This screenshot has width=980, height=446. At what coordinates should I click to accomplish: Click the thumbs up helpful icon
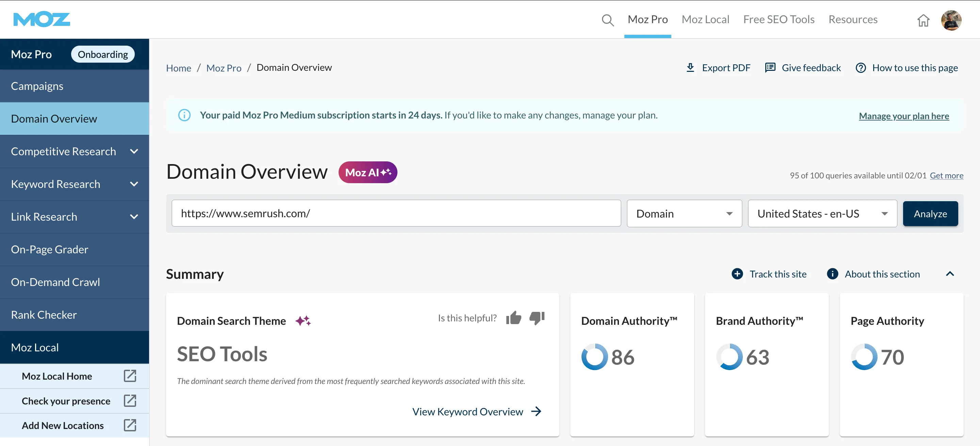coord(513,318)
